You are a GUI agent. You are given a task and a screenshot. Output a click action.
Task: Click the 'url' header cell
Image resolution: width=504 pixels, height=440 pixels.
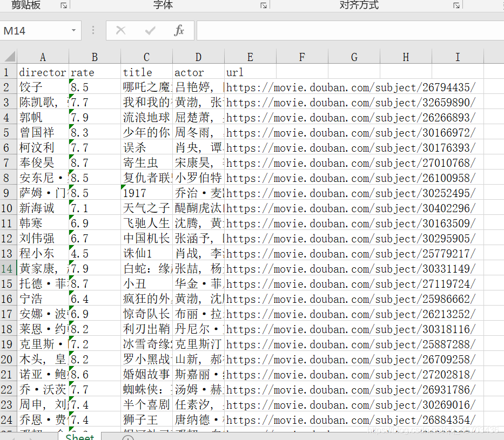250,72
